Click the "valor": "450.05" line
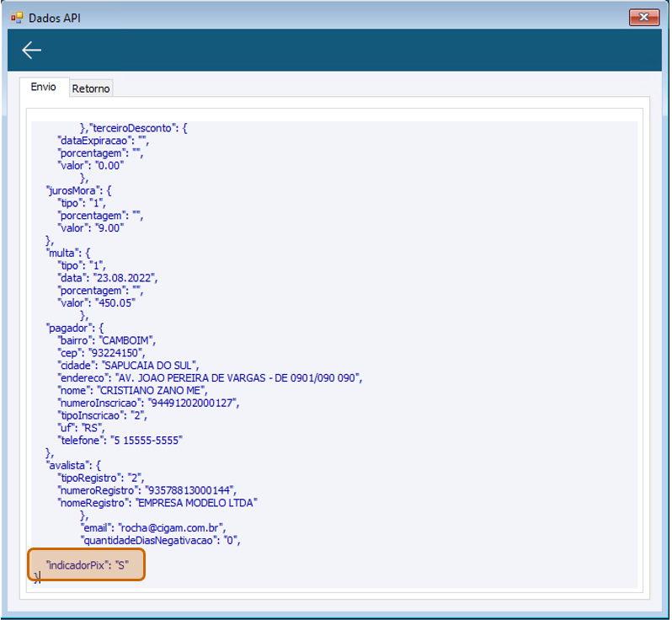Image resolution: width=672 pixels, height=620 pixels. pyautogui.click(x=97, y=303)
